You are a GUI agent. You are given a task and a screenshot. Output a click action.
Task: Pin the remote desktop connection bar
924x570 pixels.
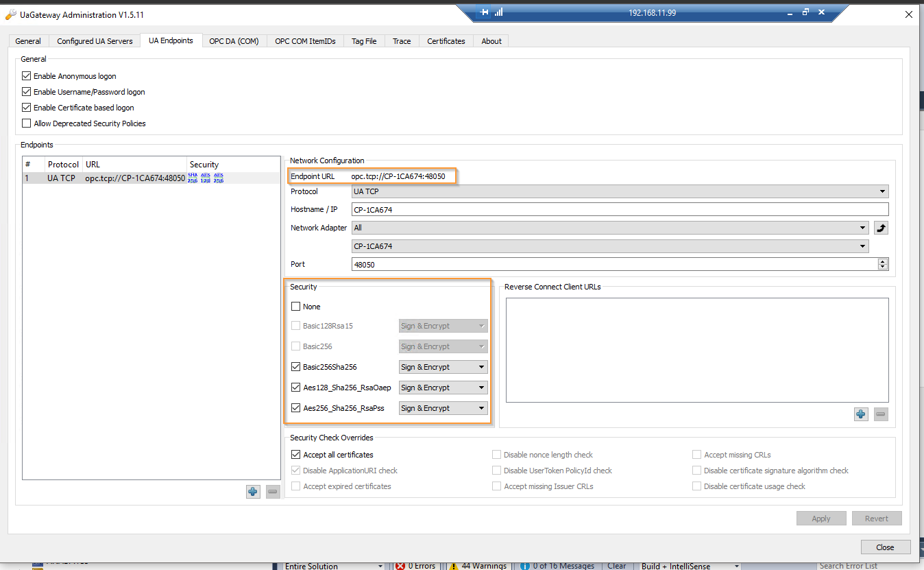(x=485, y=12)
